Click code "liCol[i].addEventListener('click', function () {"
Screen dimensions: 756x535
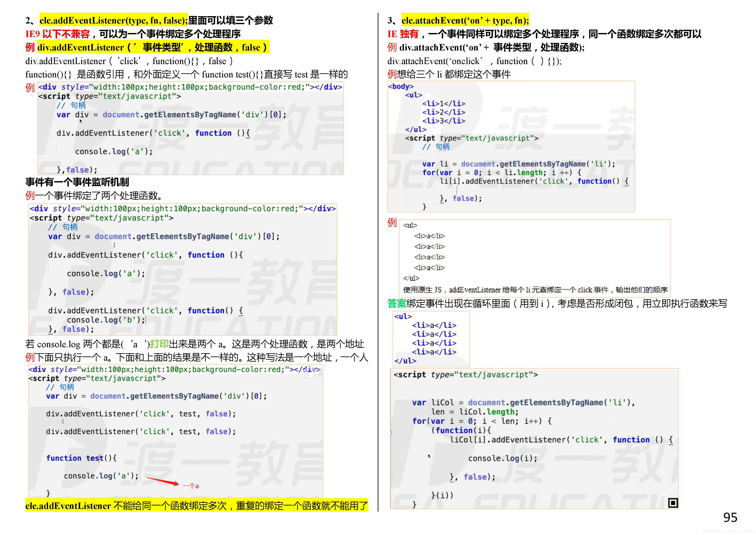(562, 440)
